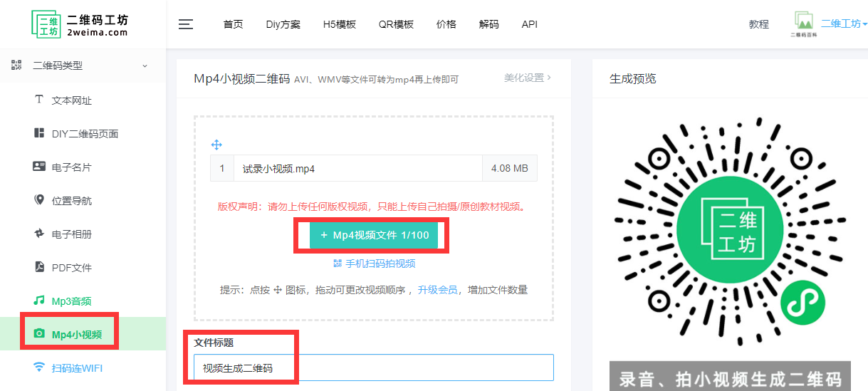The height and width of the screenshot is (391, 868).
Task: Click the 二维码工坊 logo
Action: pyautogui.click(x=80, y=24)
